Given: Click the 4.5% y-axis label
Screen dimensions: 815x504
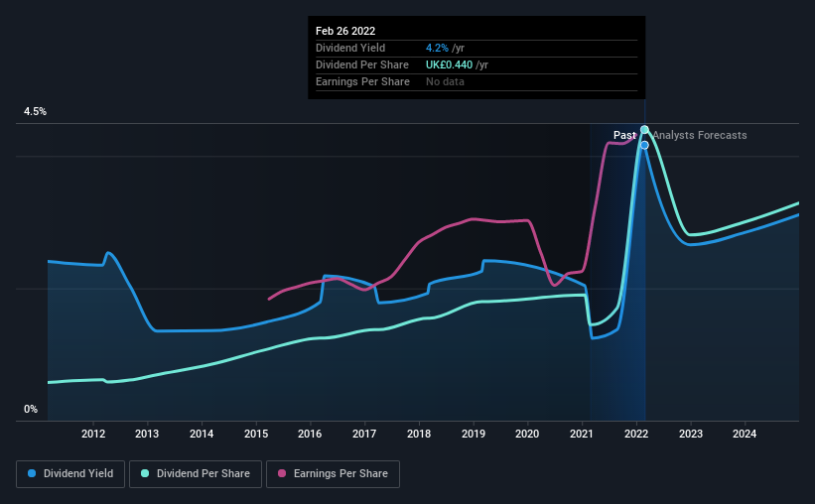Looking at the screenshot, I should [35, 112].
